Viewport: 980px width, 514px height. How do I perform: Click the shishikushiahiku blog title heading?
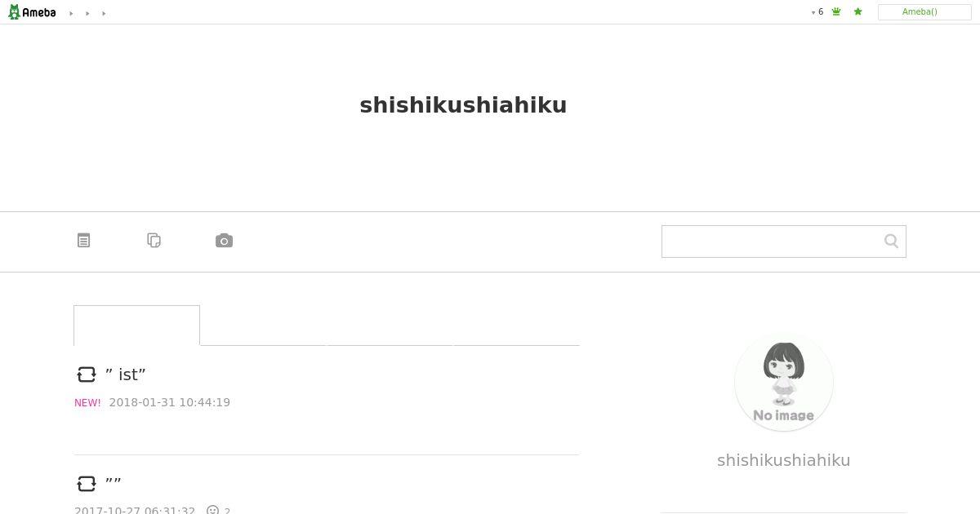(463, 105)
